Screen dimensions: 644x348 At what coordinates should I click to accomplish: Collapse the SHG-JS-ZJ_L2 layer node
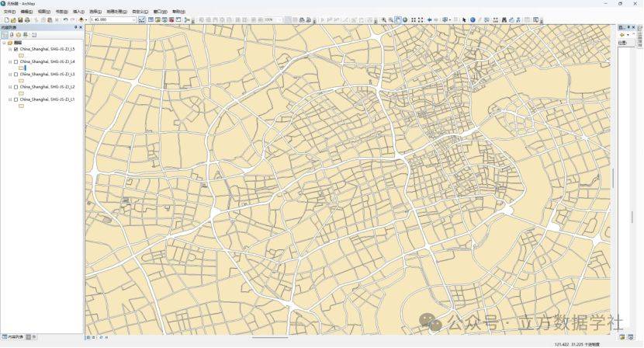pyautogui.click(x=10, y=87)
